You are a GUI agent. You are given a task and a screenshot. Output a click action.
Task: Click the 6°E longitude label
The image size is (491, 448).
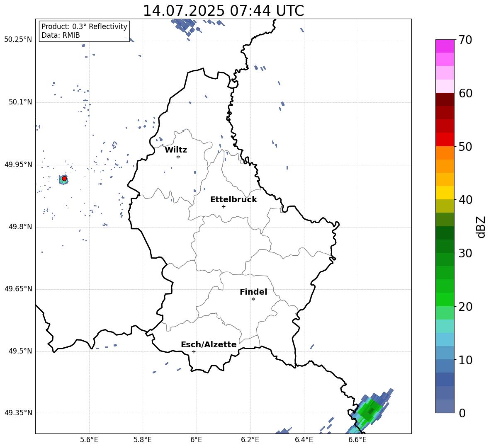coord(196,440)
